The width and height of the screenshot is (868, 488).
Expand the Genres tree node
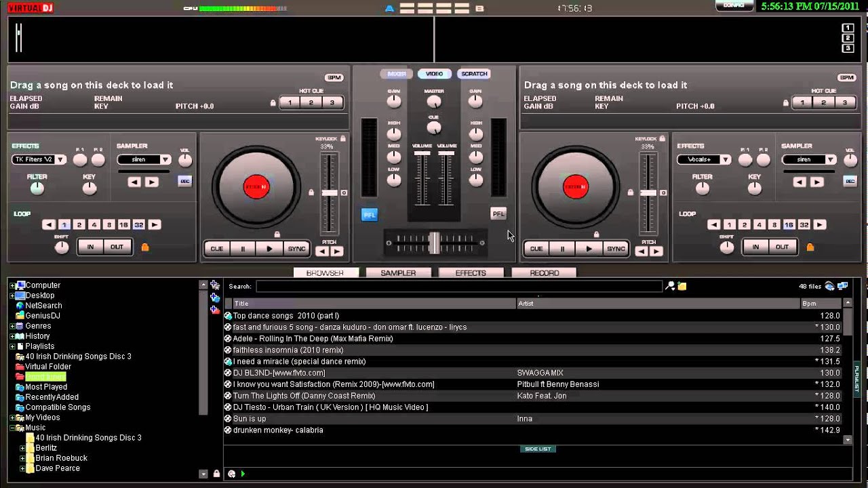click(12, 326)
